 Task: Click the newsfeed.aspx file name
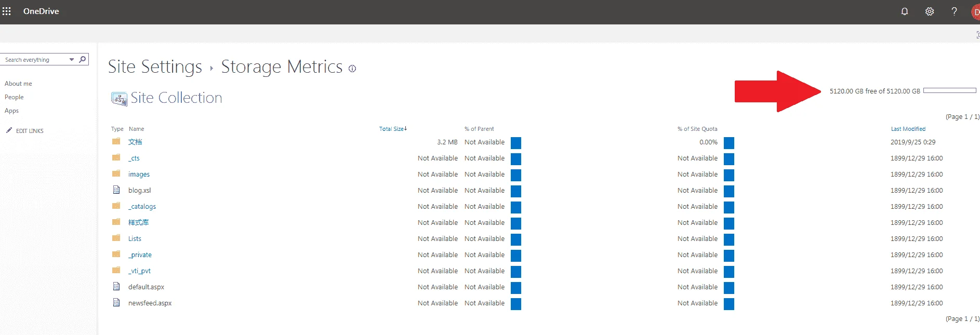(150, 303)
